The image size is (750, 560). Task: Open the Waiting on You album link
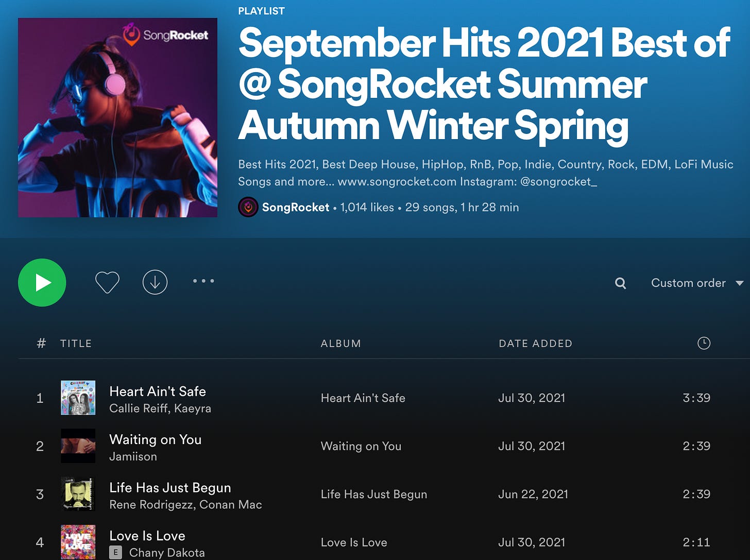(x=361, y=446)
